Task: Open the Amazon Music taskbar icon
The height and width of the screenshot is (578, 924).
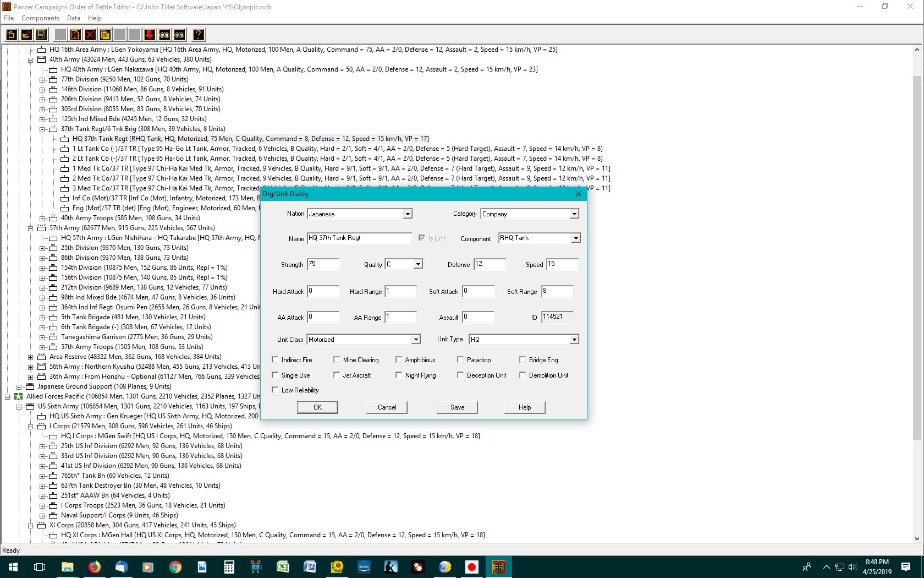Action: pyautogui.click(x=364, y=566)
